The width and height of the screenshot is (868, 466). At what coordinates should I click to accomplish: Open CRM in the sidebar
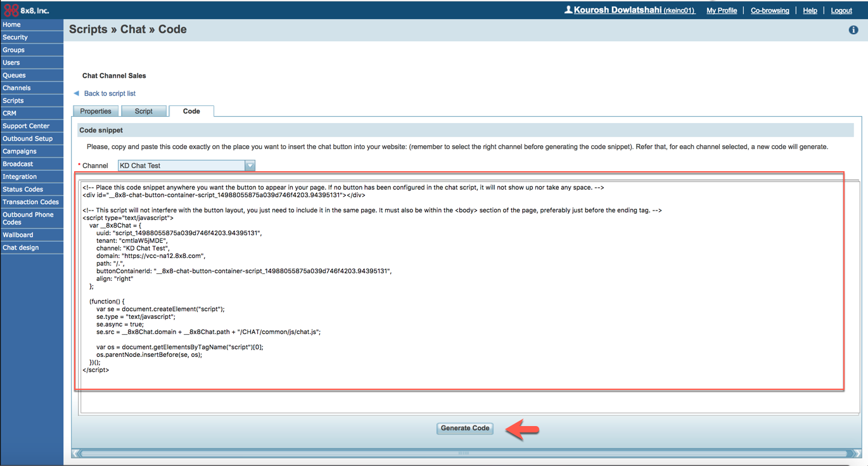[x=32, y=113]
